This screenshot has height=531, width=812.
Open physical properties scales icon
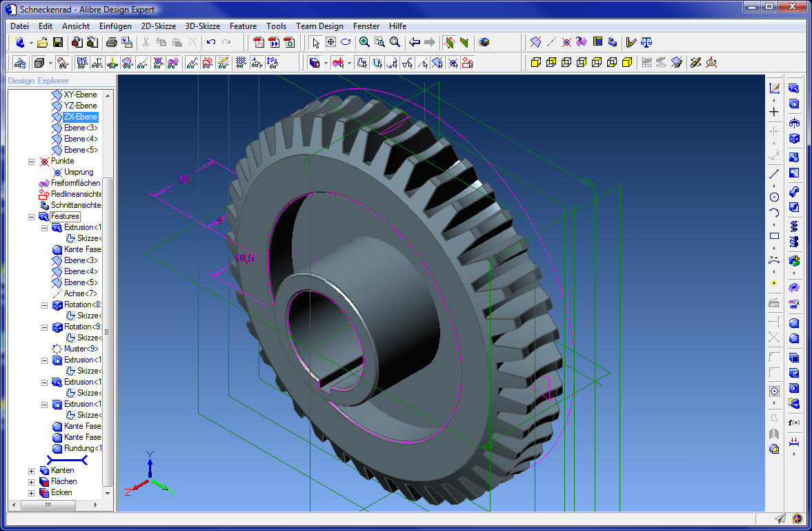(646, 43)
